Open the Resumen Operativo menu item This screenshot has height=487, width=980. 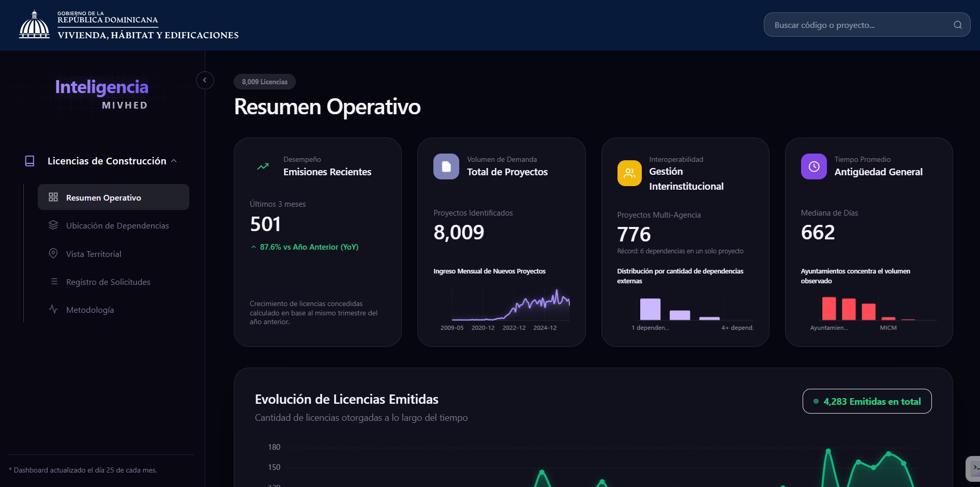(x=113, y=197)
